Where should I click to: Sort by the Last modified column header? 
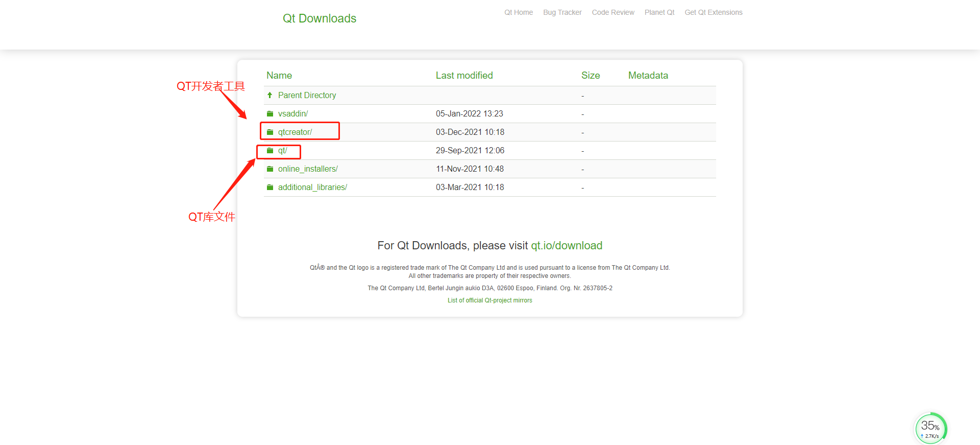pyautogui.click(x=464, y=75)
